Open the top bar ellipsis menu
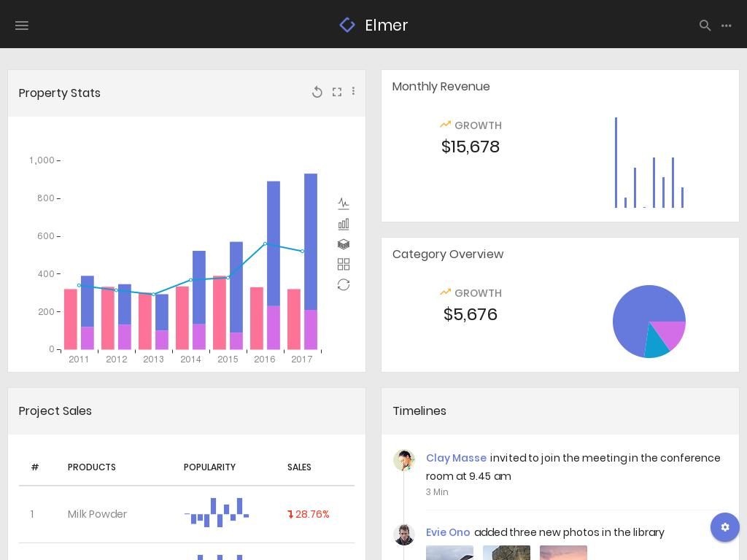Viewport: 747px width, 560px height. (x=727, y=26)
